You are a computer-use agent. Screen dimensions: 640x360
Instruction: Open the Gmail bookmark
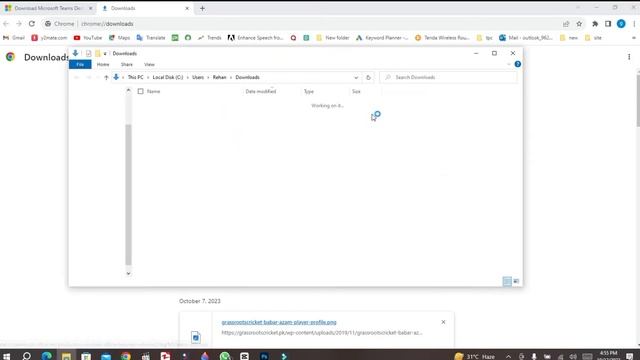(x=14, y=38)
